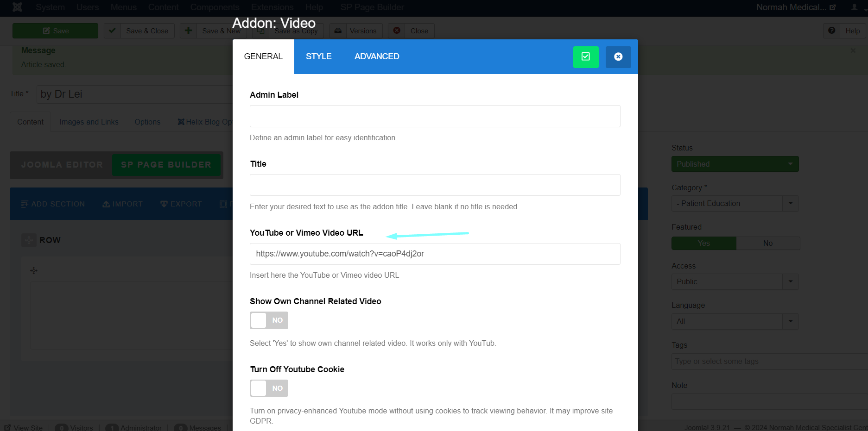
Task: Click the Save & Close button
Action: pos(139,31)
